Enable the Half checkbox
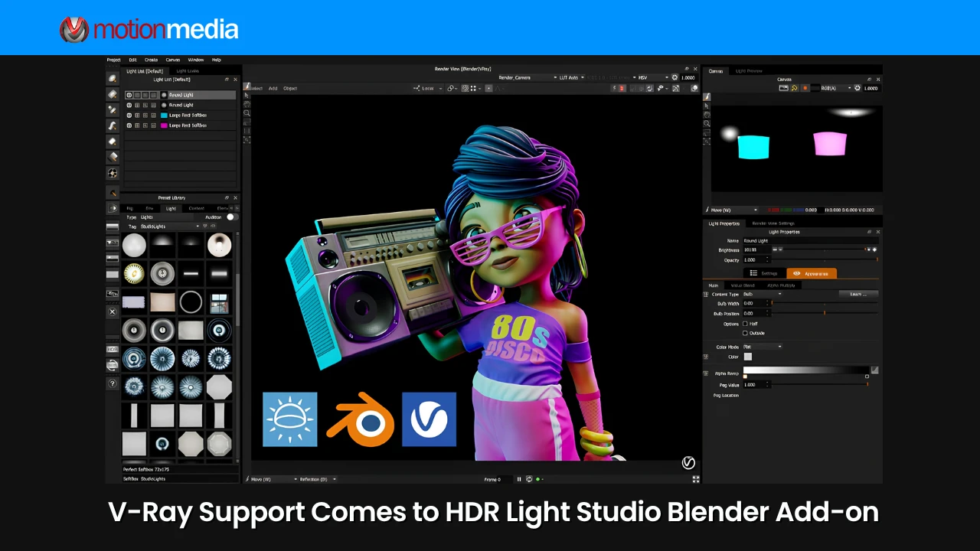The image size is (980, 551). click(x=745, y=324)
